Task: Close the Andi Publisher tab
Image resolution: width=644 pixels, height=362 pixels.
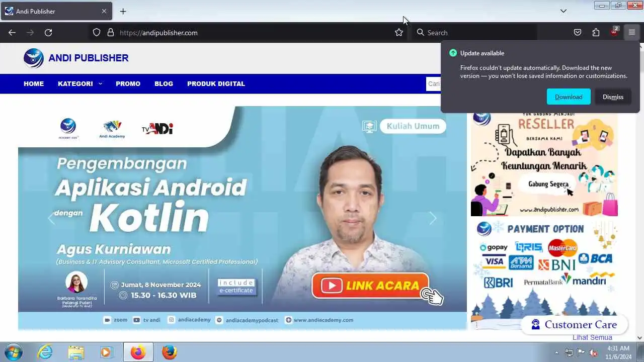Action: click(104, 11)
